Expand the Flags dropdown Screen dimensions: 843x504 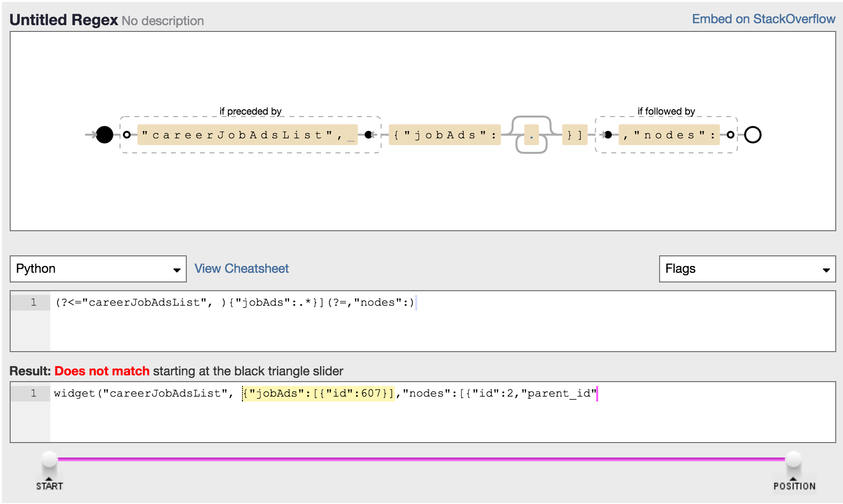[x=747, y=269]
